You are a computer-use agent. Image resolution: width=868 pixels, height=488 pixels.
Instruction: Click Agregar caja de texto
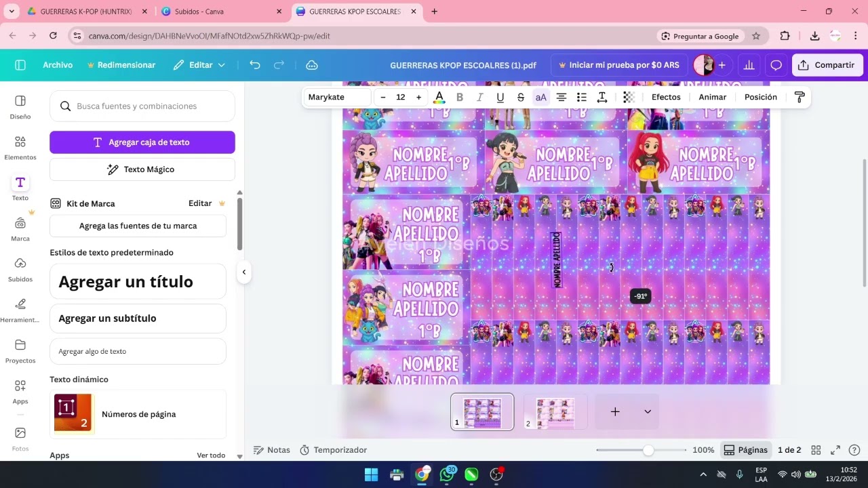pyautogui.click(x=142, y=142)
